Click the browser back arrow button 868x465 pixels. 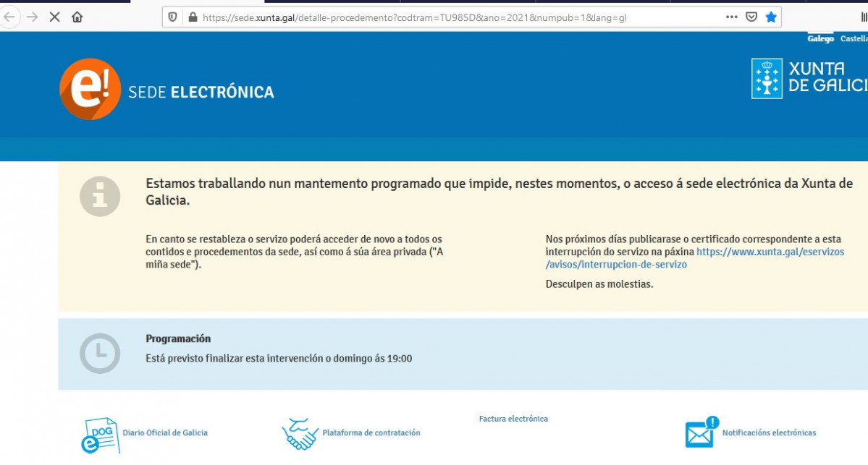[x=9, y=17]
